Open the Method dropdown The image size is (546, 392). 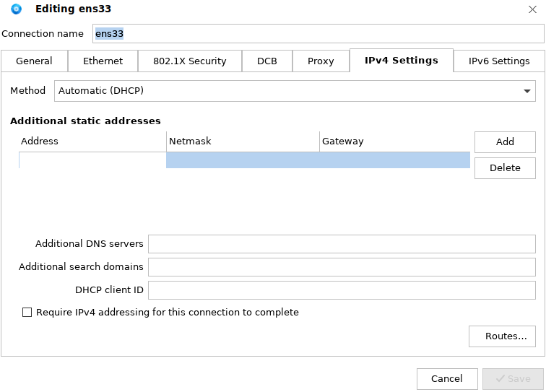click(295, 91)
